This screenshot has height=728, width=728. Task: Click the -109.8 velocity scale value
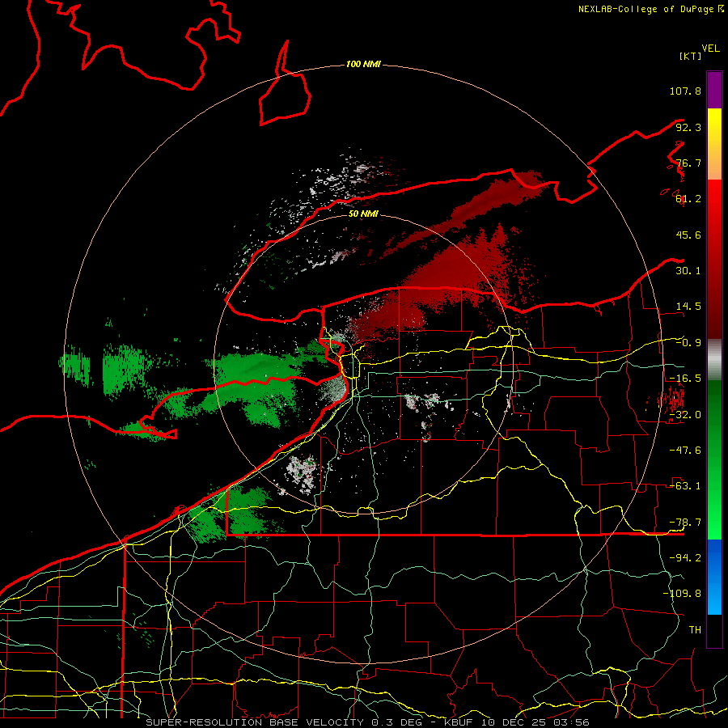(683, 594)
